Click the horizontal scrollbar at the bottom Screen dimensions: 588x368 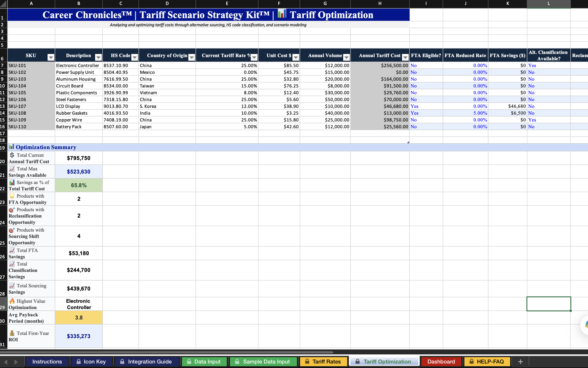tap(167, 352)
